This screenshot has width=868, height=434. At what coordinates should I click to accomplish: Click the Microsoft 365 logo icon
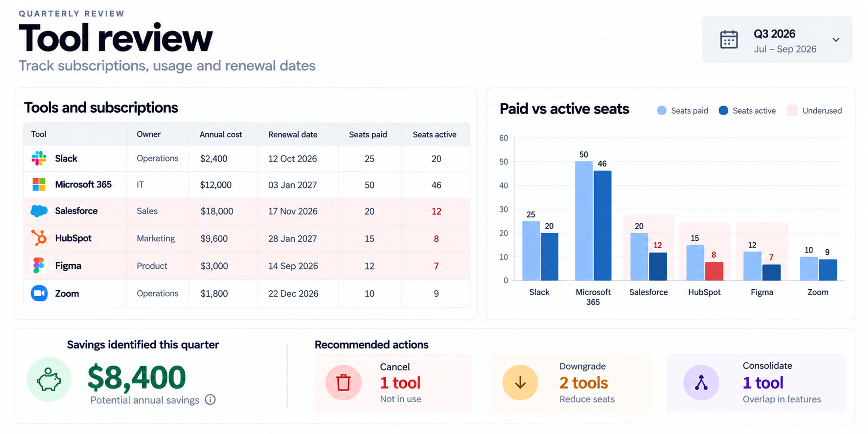[x=39, y=185]
